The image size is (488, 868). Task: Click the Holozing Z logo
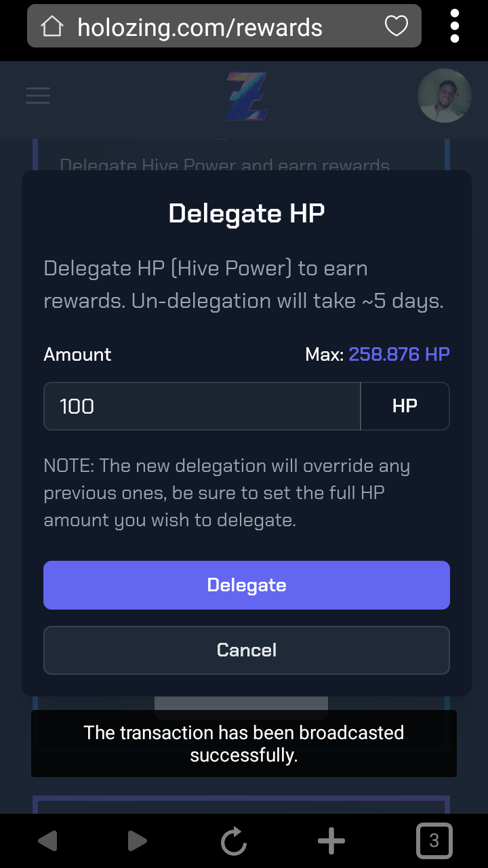click(247, 96)
